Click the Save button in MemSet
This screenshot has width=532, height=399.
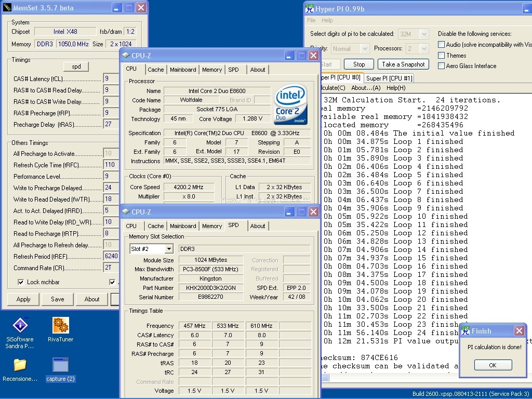tap(57, 299)
